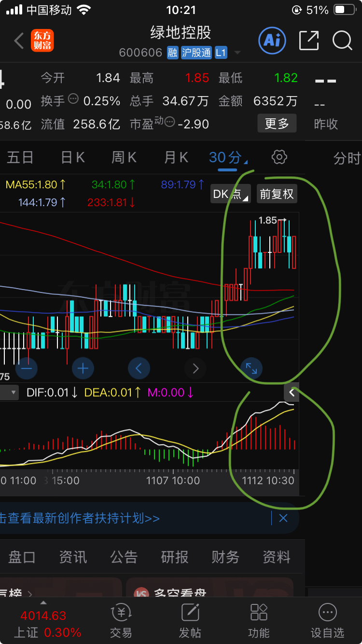
Task: Tap the 34:1.80 moving average label
Action: (113, 184)
